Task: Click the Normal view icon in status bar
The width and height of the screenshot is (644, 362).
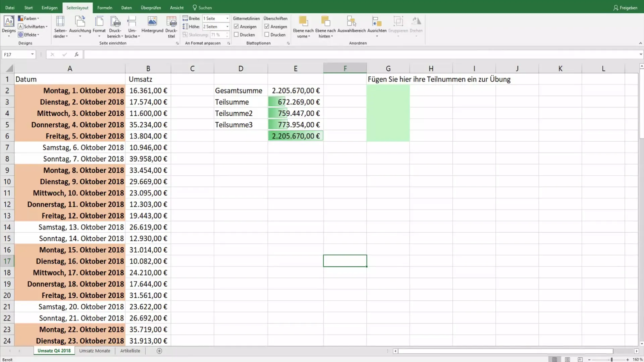Action: pos(554,359)
